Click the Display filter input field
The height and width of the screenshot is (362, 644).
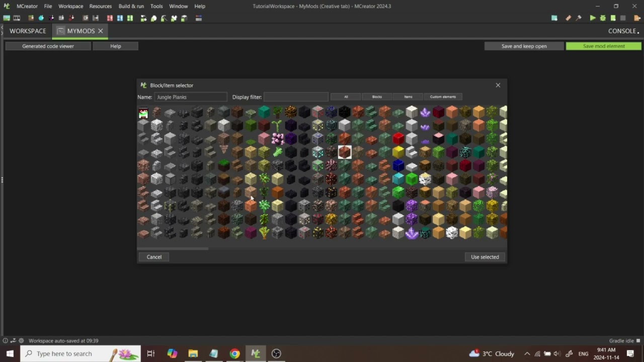[x=296, y=97]
